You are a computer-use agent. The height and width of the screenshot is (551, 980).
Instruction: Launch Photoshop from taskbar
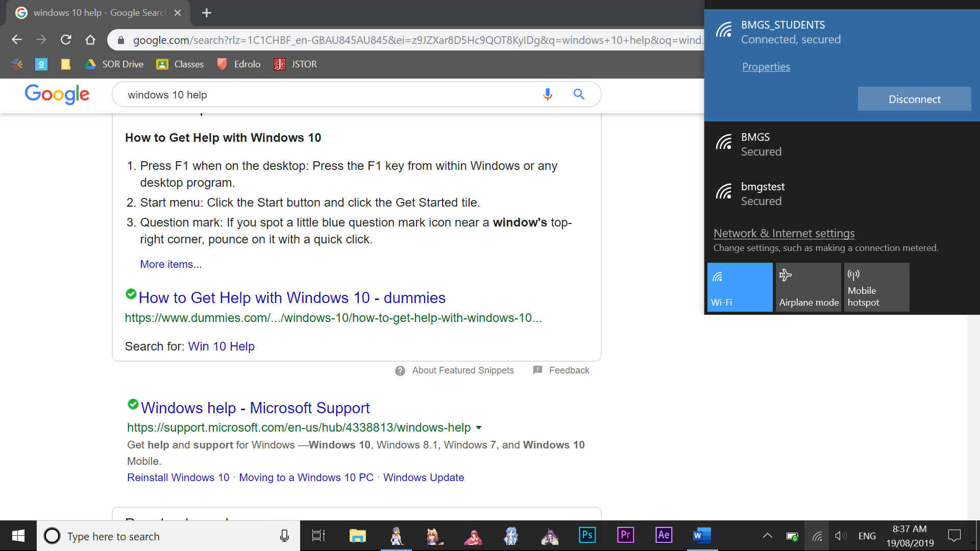click(587, 536)
